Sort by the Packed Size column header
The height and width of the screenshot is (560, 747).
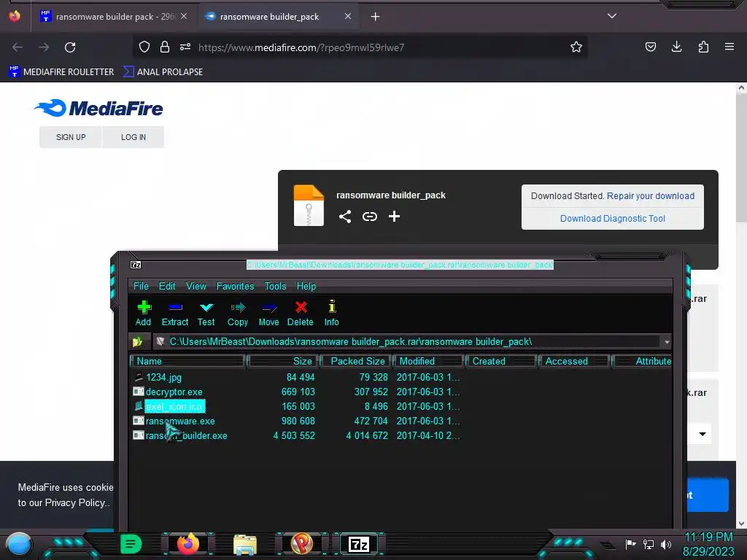point(355,362)
